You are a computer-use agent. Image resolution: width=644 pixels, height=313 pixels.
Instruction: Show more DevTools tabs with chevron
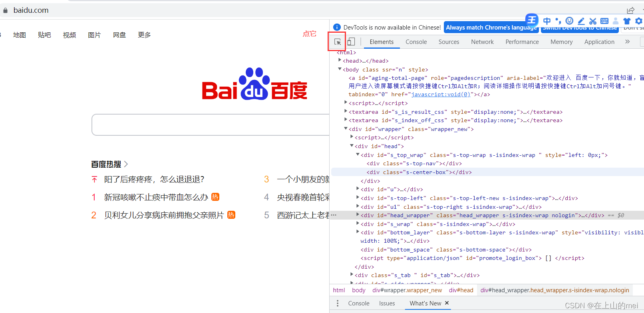(628, 42)
